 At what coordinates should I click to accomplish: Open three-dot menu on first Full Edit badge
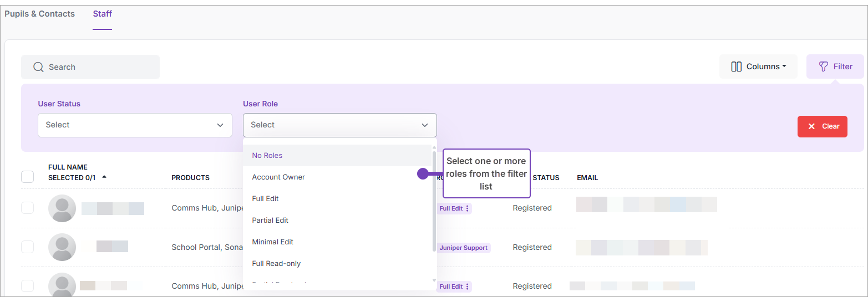(x=468, y=208)
